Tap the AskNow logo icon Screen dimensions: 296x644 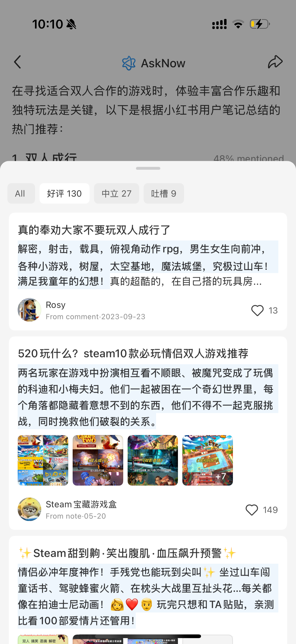tap(129, 63)
